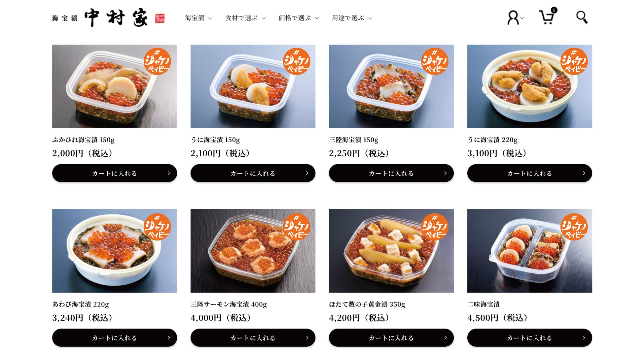Expand the 食材で選ぶ dropdown menu
This screenshot has width=644, height=348.
point(245,18)
